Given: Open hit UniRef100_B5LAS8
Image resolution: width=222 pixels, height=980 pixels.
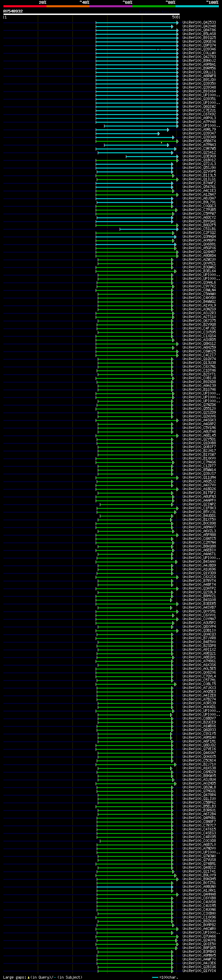Looking at the screenshot, I should tap(199, 34).
